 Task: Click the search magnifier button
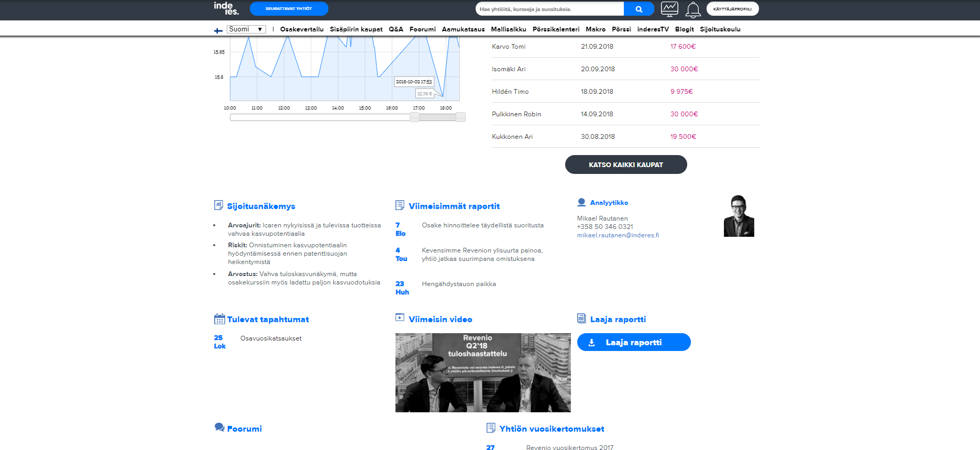coord(638,9)
